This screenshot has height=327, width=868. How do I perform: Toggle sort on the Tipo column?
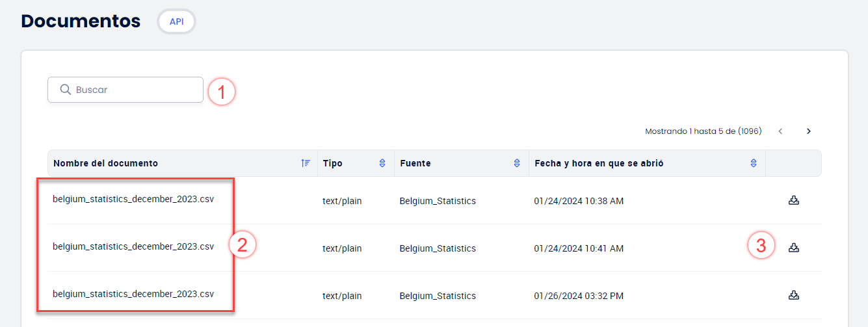(x=382, y=163)
